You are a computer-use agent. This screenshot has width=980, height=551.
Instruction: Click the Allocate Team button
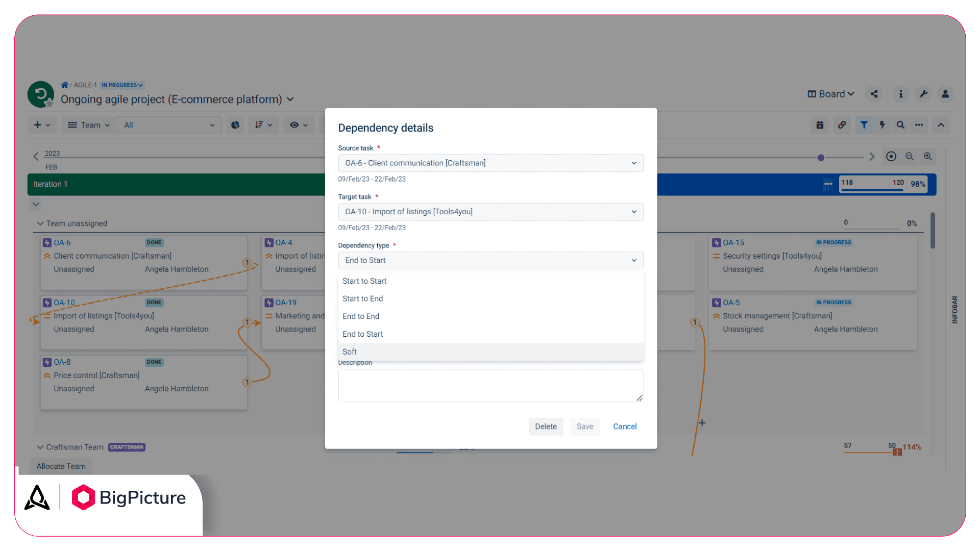point(61,466)
